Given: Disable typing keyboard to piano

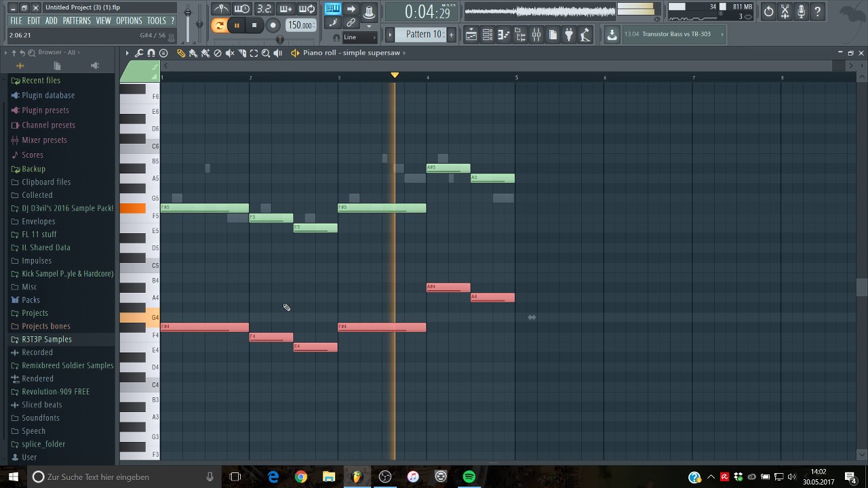Looking at the screenshot, I should (332, 9).
